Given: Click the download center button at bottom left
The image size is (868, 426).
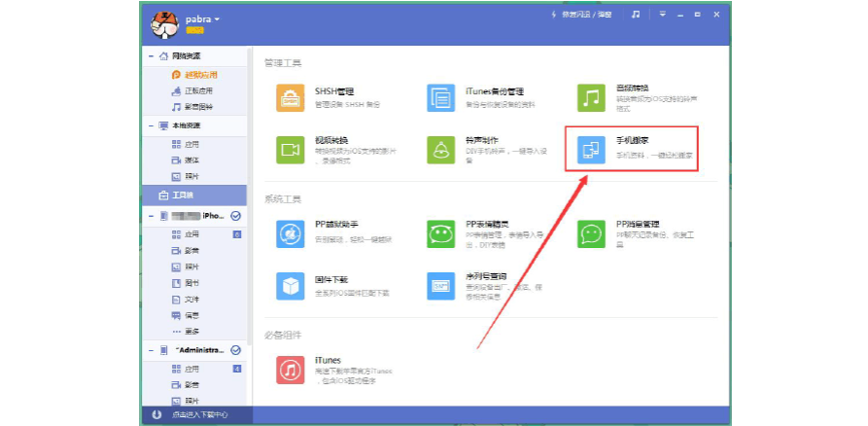Looking at the screenshot, I should tap(197, 415).
